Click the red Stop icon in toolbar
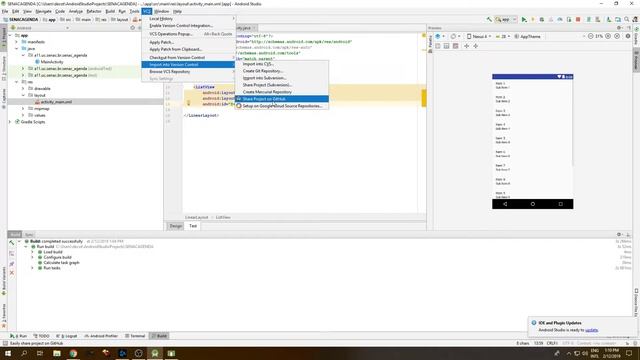 (578, 20)
